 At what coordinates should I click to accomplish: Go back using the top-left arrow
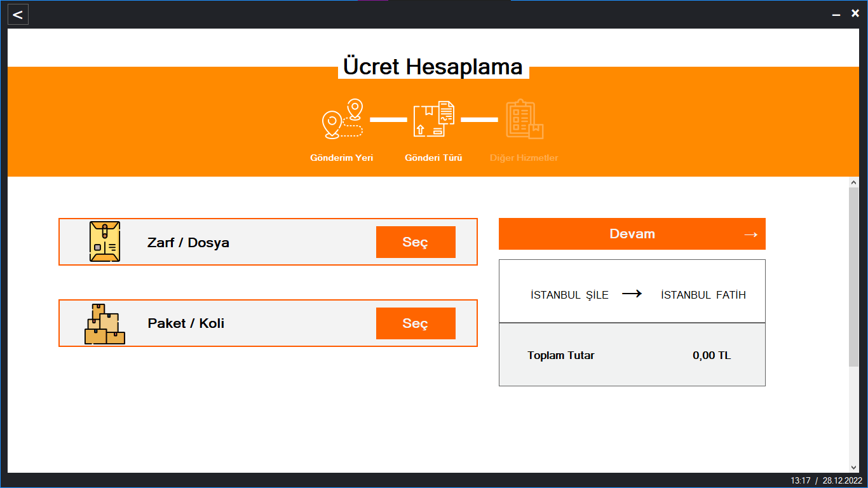18,15
